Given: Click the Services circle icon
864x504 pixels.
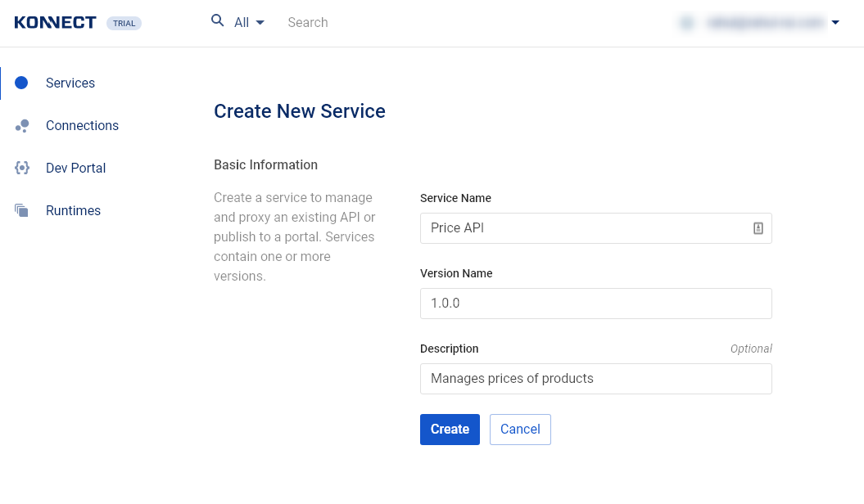Looking at the screenshot, I should point(21,83).
